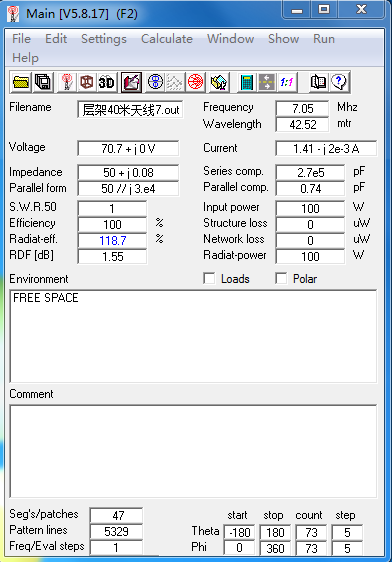Toggle the Polar checkbox

click(281, 278)
